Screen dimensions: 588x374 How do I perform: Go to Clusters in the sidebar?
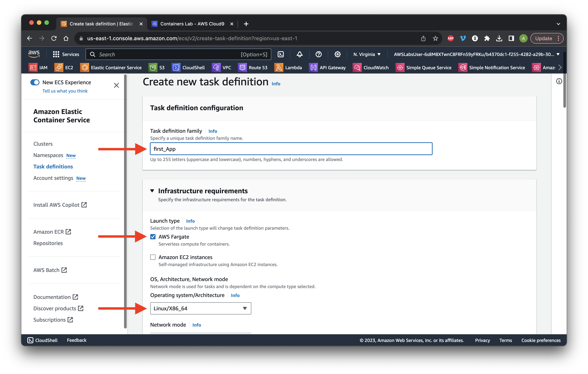point(43,144)
